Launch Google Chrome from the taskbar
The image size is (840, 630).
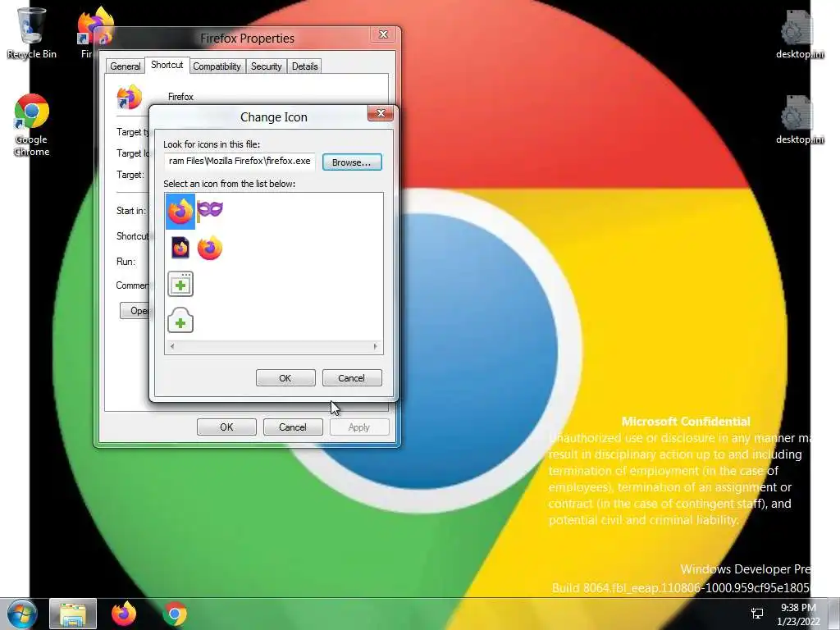click(175, 614)
